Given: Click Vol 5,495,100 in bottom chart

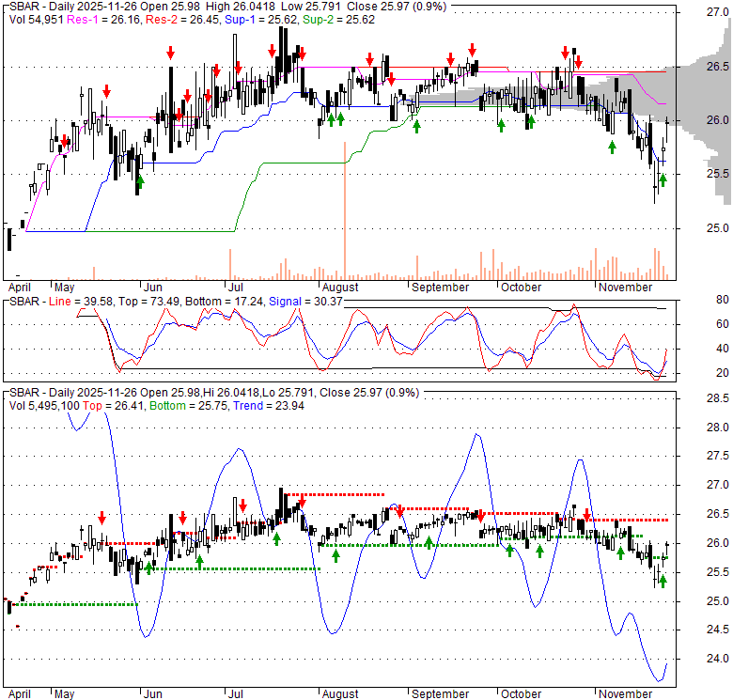Looking at the screenshot, I should 44,406.
